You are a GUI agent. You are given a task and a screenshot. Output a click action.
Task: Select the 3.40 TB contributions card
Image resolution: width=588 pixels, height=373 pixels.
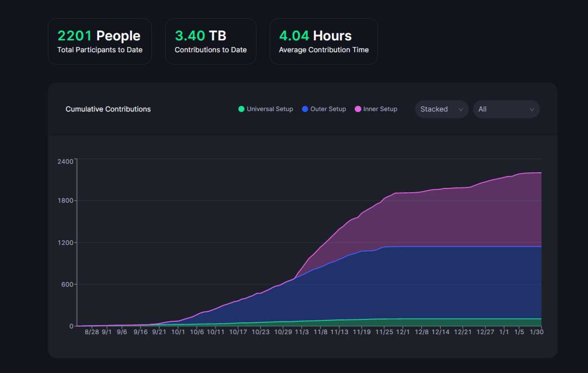(210, 41)
